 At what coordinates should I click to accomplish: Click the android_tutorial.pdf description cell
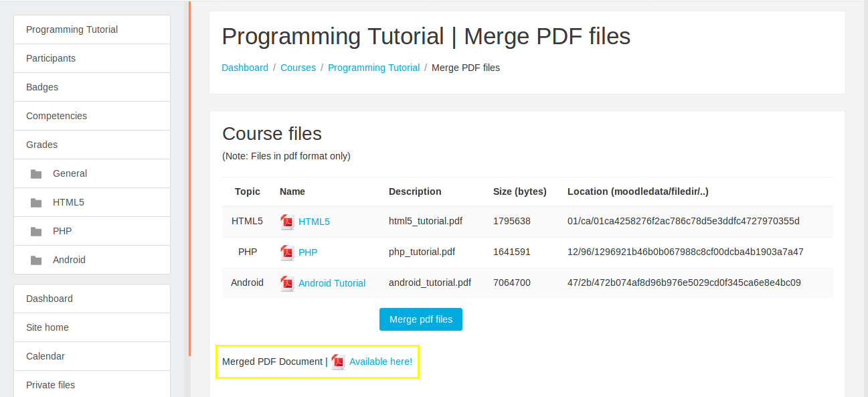[430, 283]
